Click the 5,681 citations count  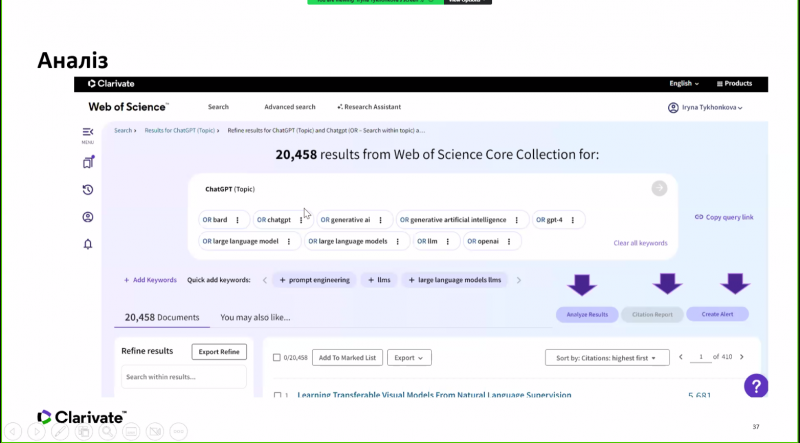pyautogui.click(x=699, y=395)
